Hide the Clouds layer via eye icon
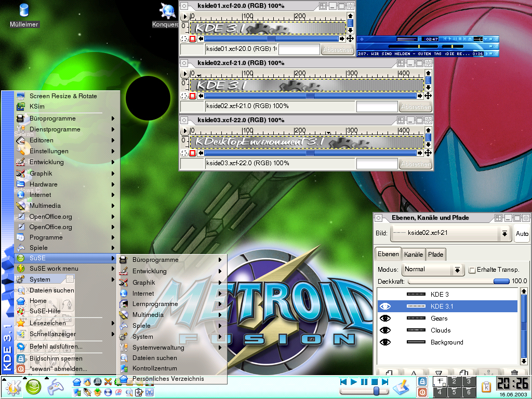Image resolution: width=532 pixels, height=399 pixels. pyautogui.click(x=385, y=330)
